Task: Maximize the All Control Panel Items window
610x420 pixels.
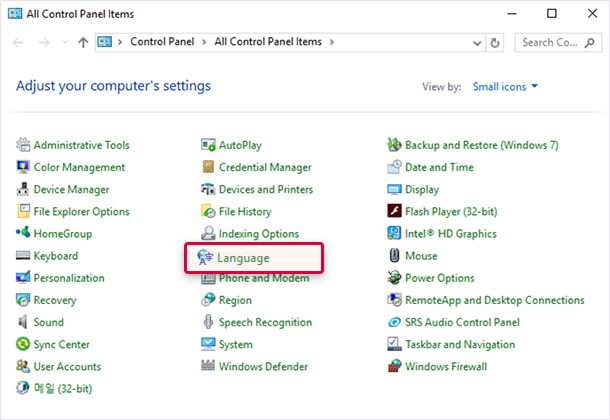Action: (552, 14)
